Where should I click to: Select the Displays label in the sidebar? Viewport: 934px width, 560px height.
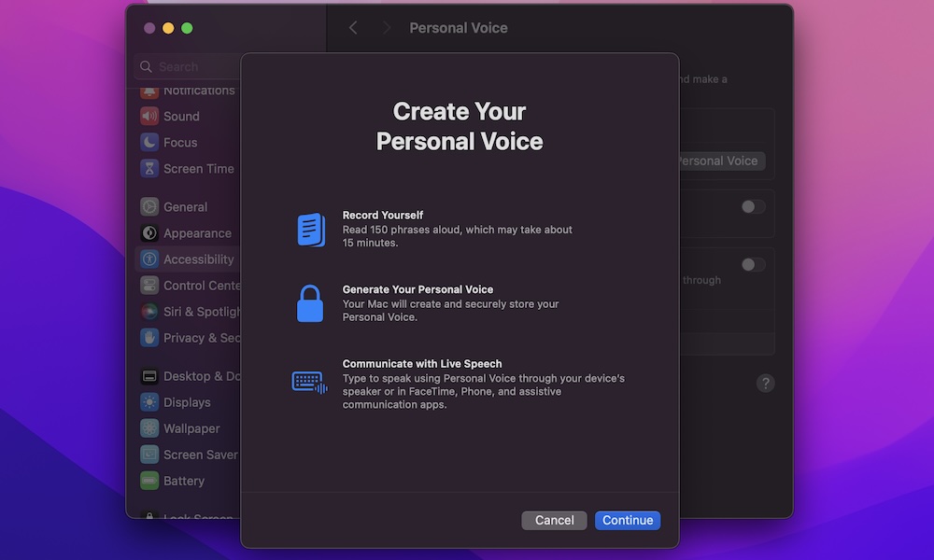tap(187, 402)
